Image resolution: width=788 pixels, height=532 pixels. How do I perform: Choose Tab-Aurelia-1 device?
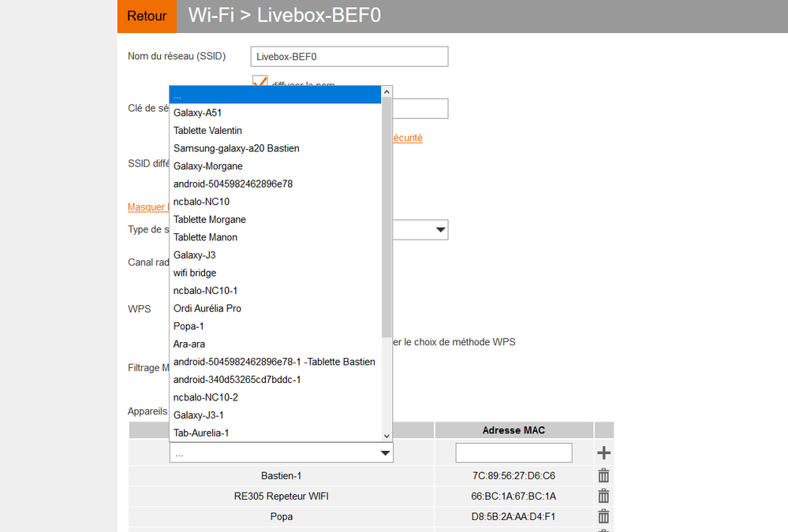pyautogui.click(x=275, y=433)
